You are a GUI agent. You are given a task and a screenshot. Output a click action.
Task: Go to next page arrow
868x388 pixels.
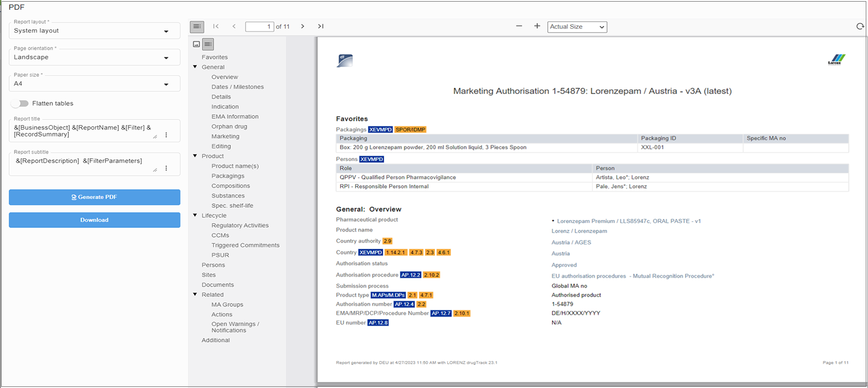point(303,26)
